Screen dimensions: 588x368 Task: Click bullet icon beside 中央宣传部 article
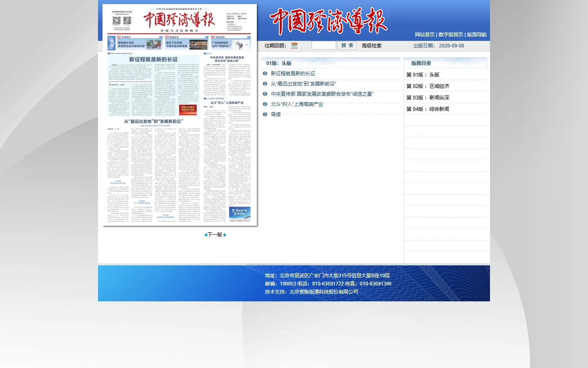coord(265,94)
